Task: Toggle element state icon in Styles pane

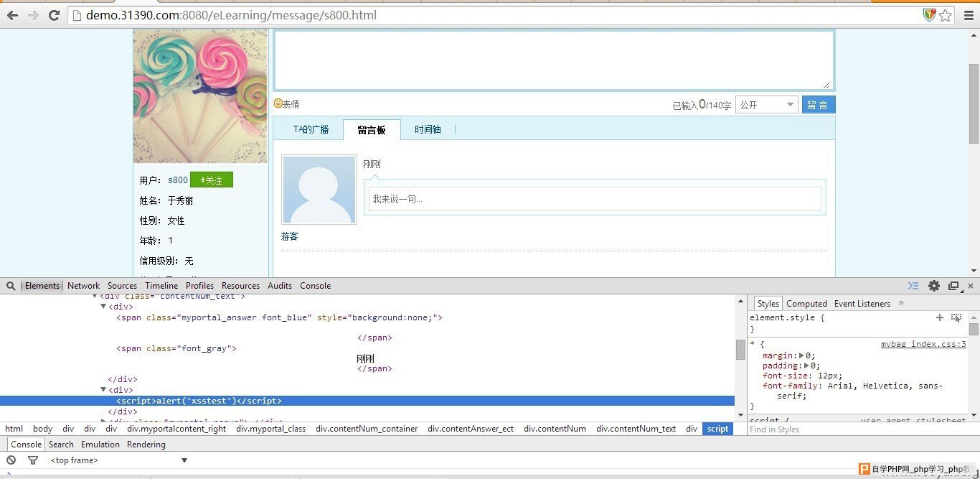Action: pos(956,317)
